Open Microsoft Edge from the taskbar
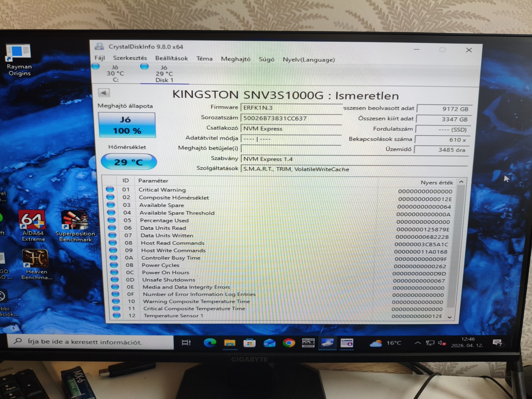Image resolution: width=532 pixels, height=399 pixels. pyautogui.click(x=210, y=343)
